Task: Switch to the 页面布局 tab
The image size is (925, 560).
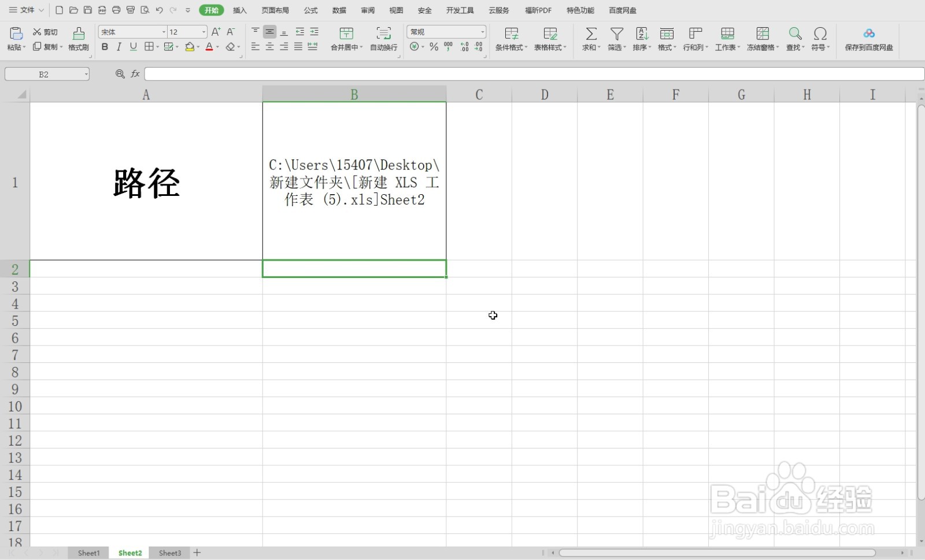Action: (275, 10)
